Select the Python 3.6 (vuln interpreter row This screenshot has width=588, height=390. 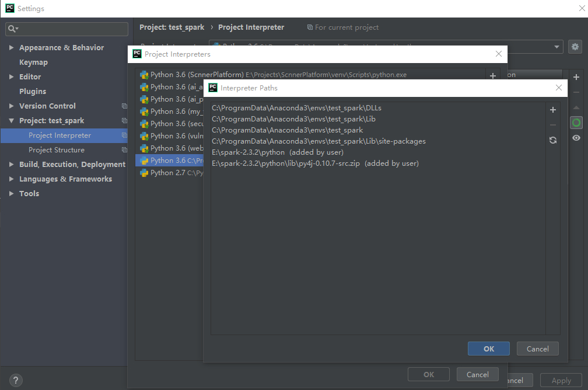pos(170,136)
